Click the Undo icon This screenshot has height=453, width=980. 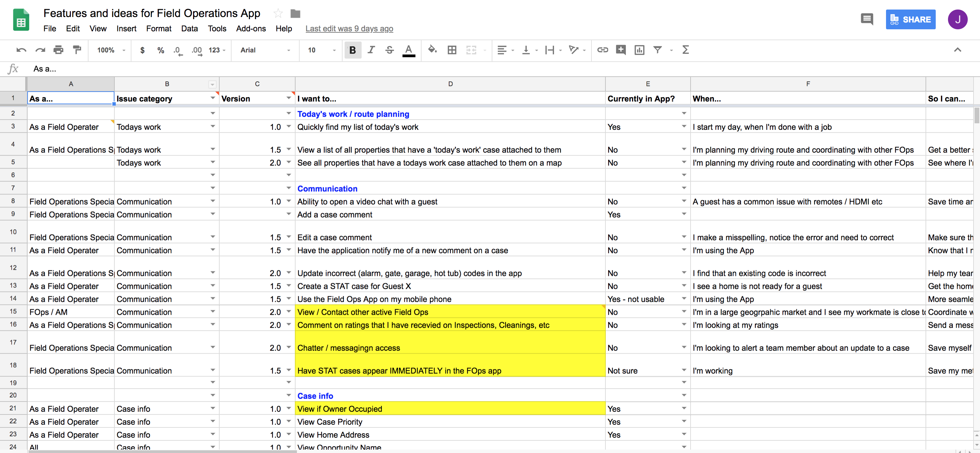click(x=21, y=50)
